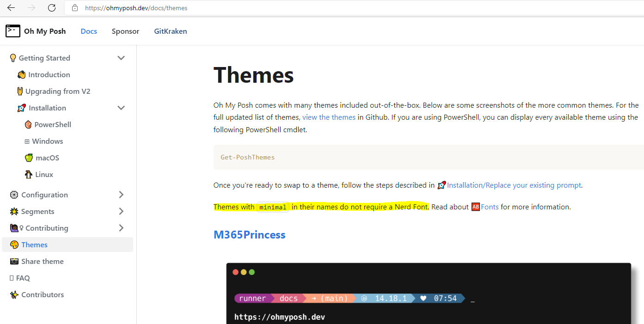Expand the Segments chevron

(121, 211)
